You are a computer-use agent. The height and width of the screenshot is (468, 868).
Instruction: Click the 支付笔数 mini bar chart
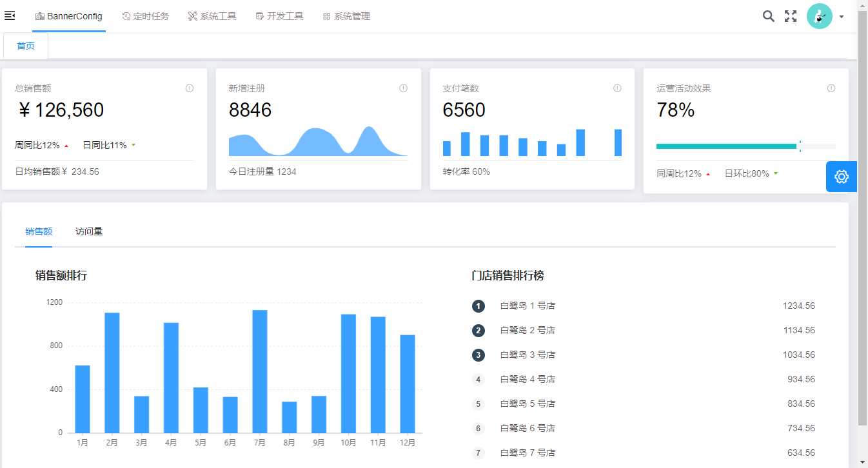(532, 142)
